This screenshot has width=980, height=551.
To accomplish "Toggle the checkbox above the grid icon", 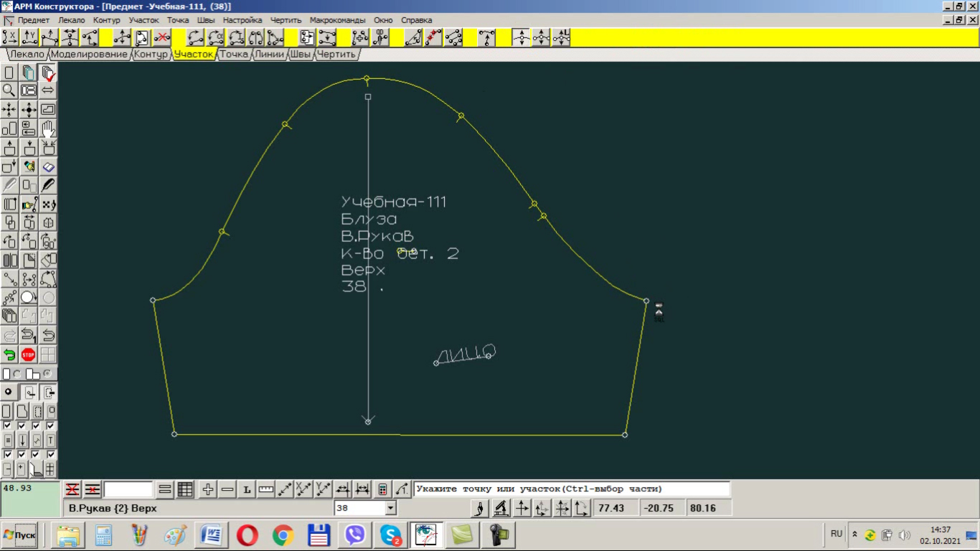I will pos(51,455).
